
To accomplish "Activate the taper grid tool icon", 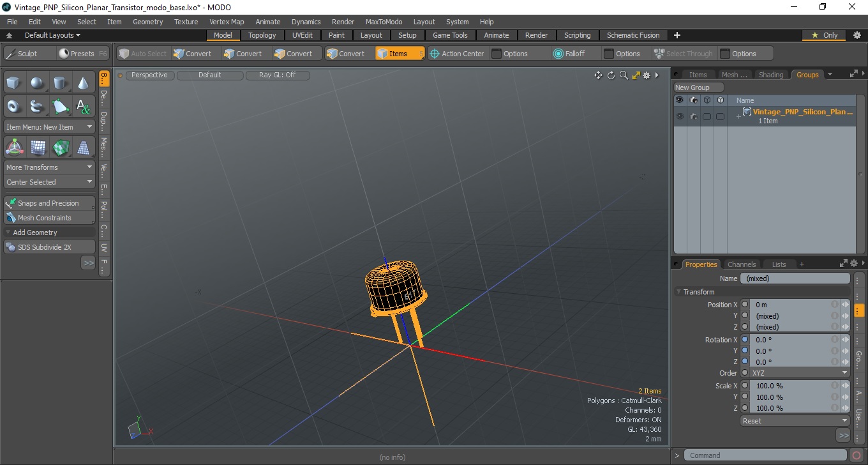I will pyautogui.click(x=84, y=148).
